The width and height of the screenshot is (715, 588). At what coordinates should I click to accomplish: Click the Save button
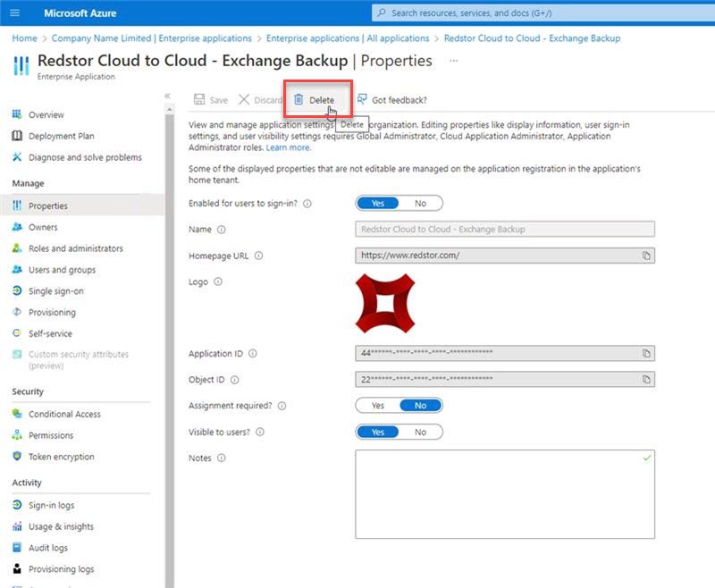(x=211, y=100)
